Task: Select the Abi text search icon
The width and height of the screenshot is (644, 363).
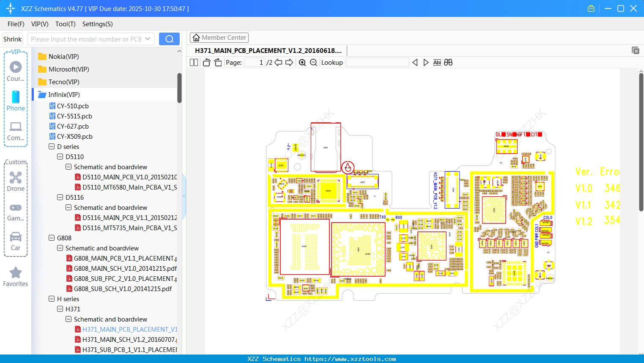Action: (437, 62)
